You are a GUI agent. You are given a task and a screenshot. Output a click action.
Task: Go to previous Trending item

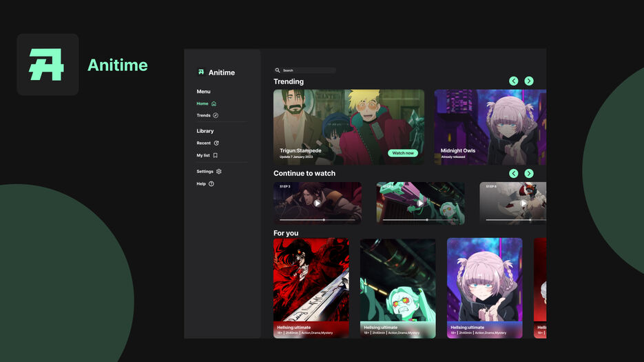tap(513, 81)
